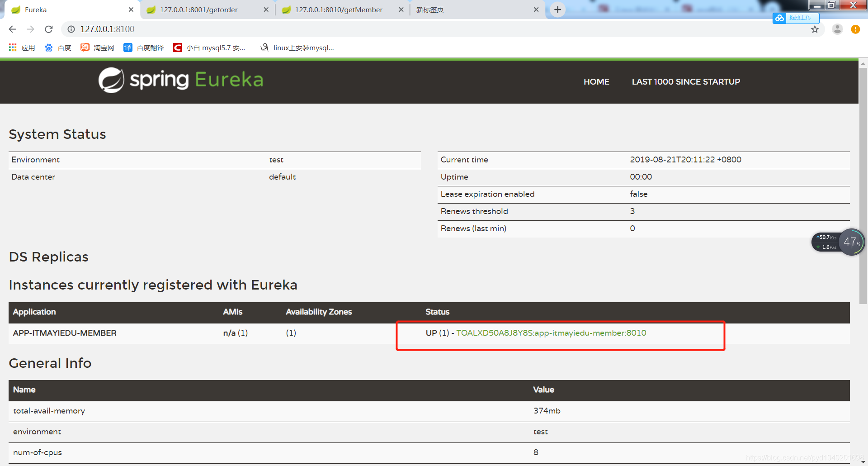Open the app-itmayiedu-member:8010 instance link
Viewport: 868px width, 466px height.
click(x=551, y=333)
